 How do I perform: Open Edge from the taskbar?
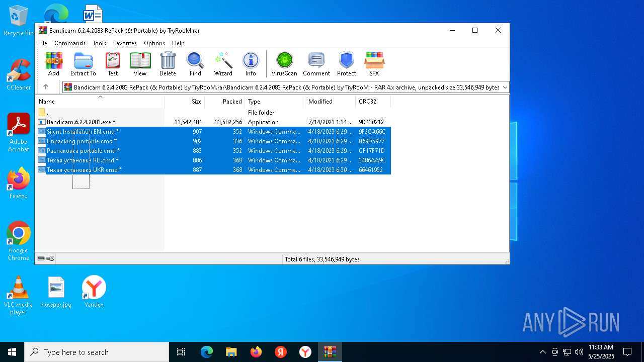207,352
